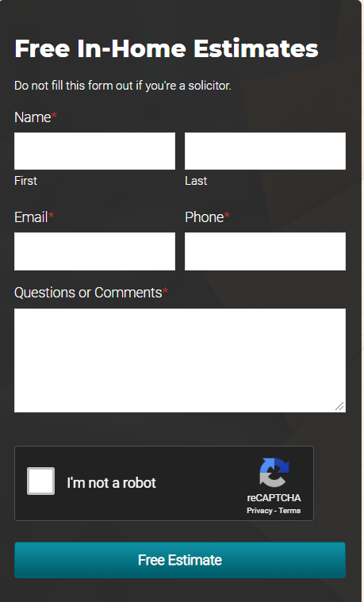The width and height of the screenshot is (364, 602).
Task: Click the "I'm not a robot" text
Action: 111,482
